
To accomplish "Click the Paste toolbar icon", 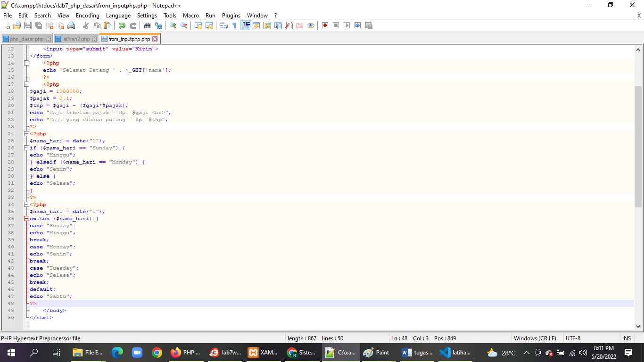I will click(107, 25).
